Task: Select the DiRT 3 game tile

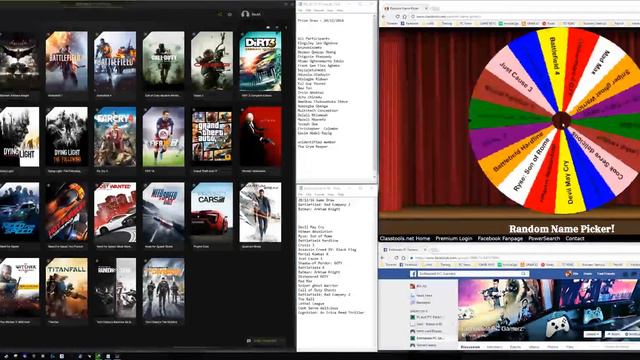Action: 260,61
